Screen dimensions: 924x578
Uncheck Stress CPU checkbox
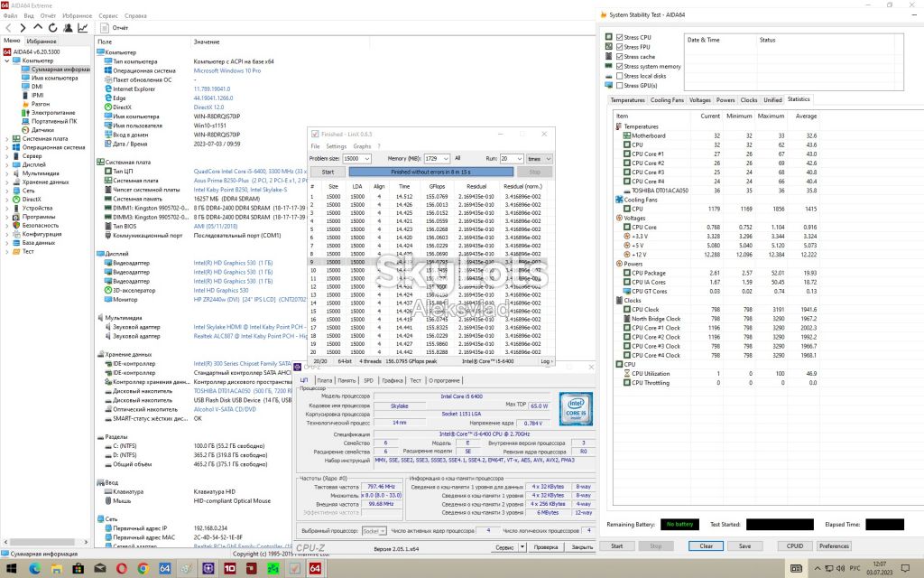[x=619, y=37]
